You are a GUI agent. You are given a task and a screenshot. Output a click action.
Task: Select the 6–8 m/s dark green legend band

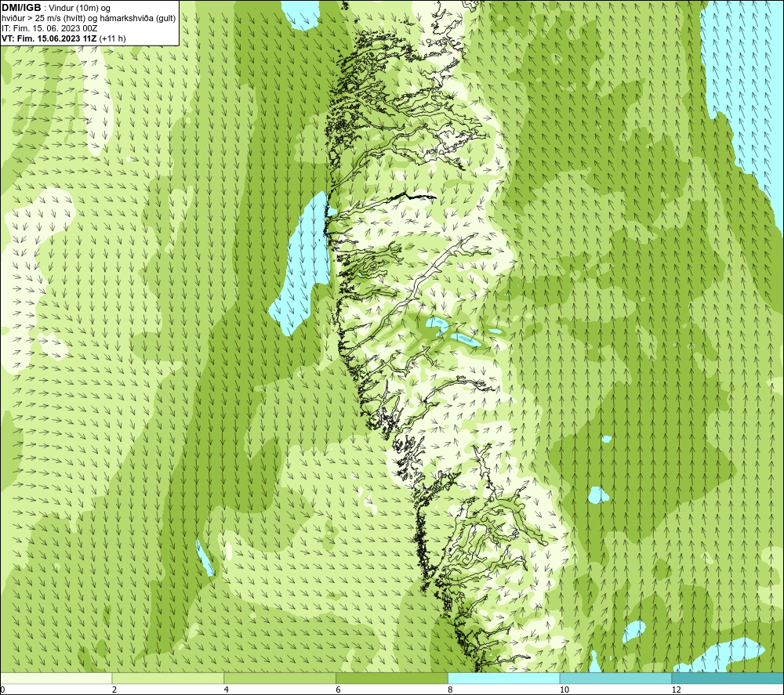coord(392,679)
